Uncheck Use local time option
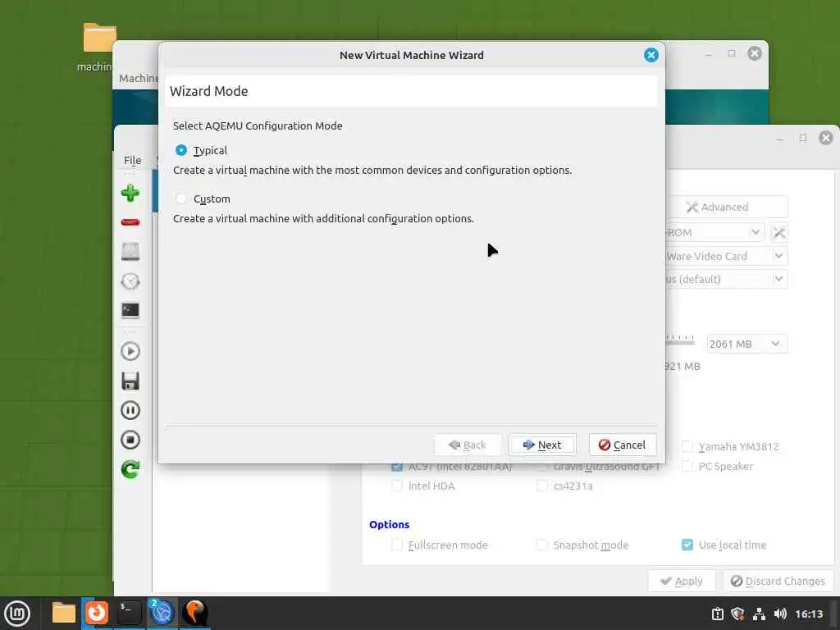Viewport: 840px width, 630px height. (x=687, y=545)
